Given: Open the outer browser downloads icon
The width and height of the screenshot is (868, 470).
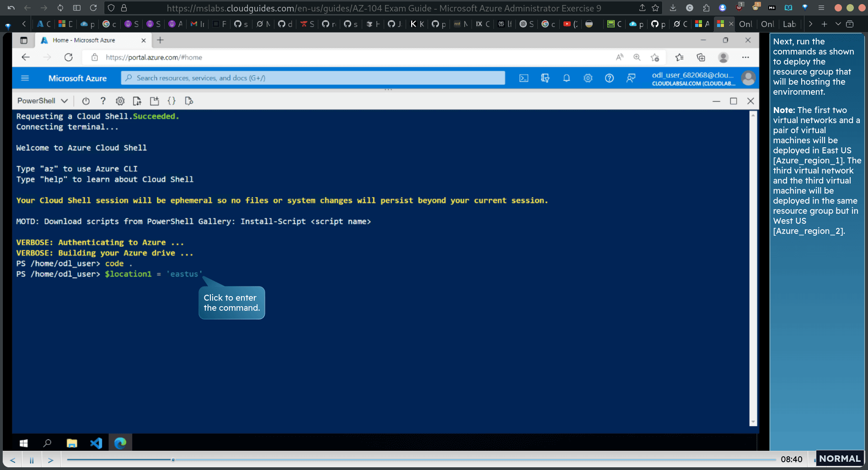Looking at the screenshot, I should point(673,8).
